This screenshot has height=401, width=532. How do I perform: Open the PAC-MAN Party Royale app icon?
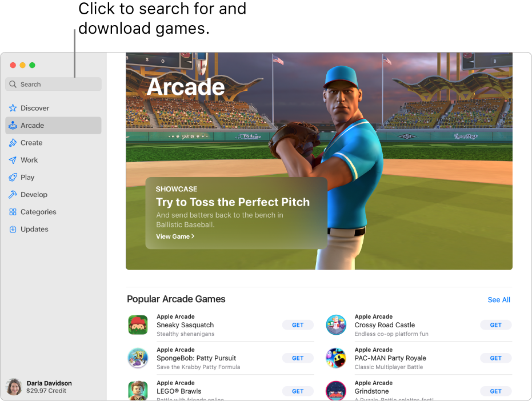pos(336,358)
